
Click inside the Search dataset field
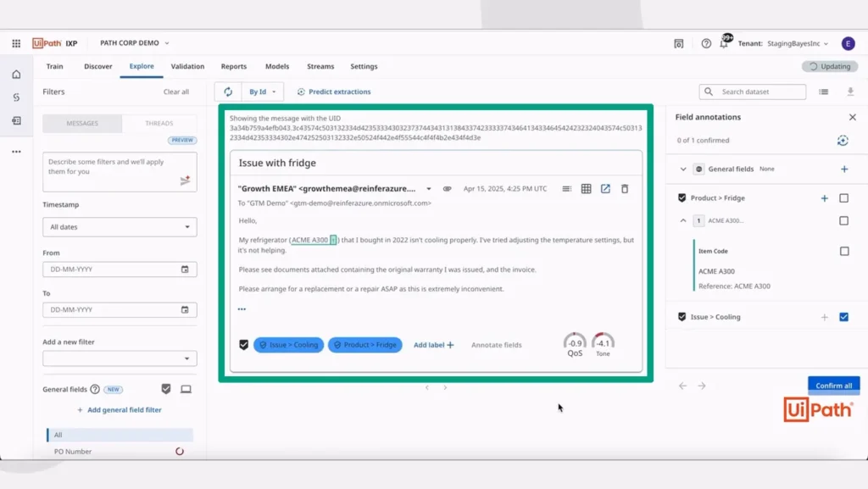coord(754,92)
